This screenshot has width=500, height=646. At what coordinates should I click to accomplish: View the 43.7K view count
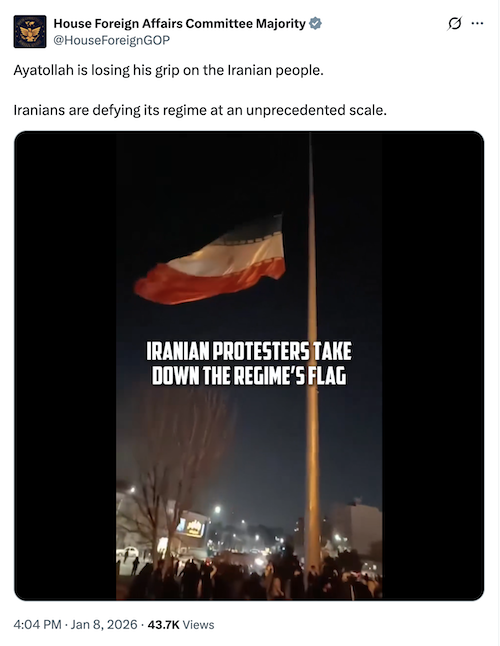click(x=164, y=625)
